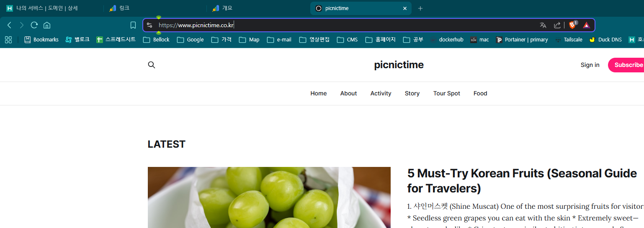
Task: Switch to the 링크 tab
Action: [x=124, y=8]
